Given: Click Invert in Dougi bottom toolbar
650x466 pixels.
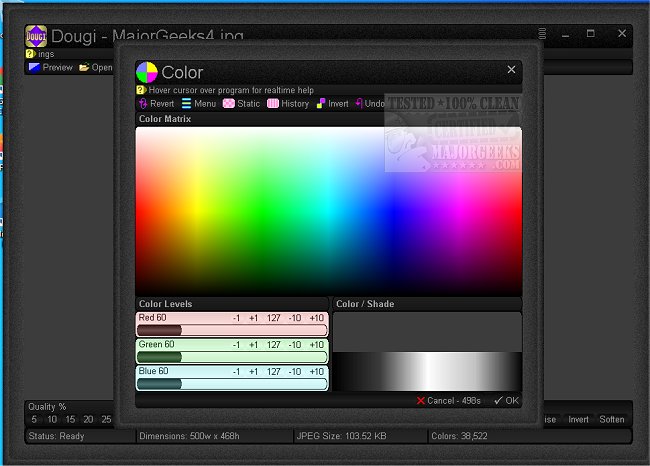Looking at the screenshot, I should tap(578, 420).
